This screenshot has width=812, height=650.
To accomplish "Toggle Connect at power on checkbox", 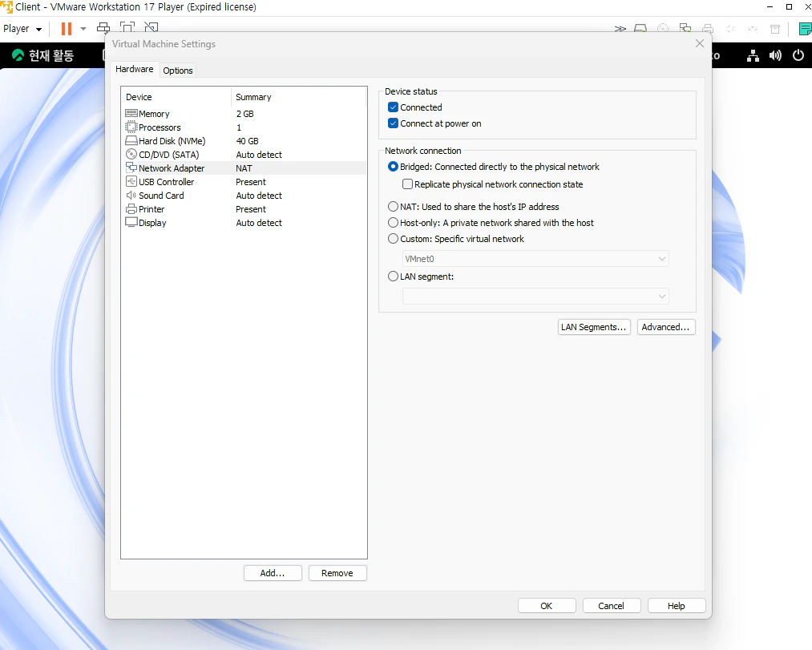I will click(x=393, y=123).
